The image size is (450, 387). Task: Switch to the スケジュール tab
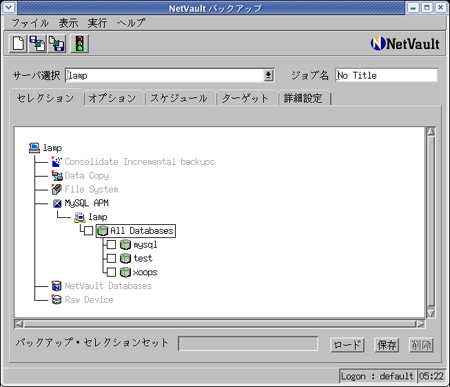[x=179, y=98]
